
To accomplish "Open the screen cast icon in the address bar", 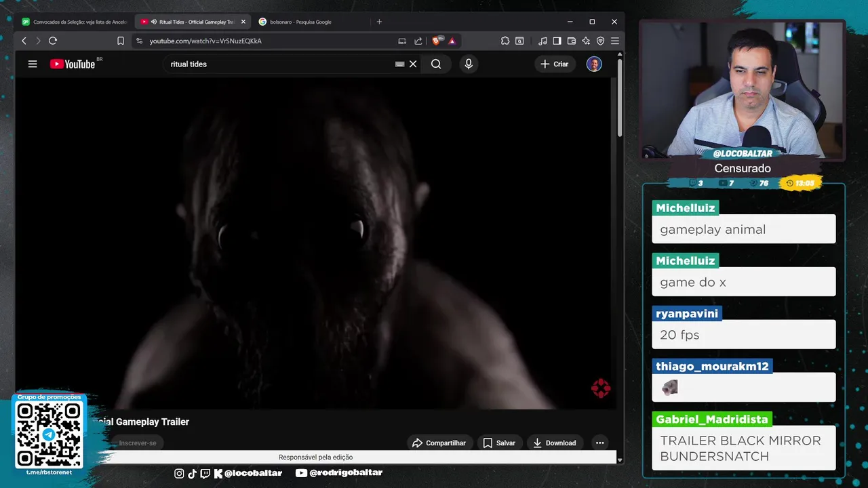I will pos(402,41).
